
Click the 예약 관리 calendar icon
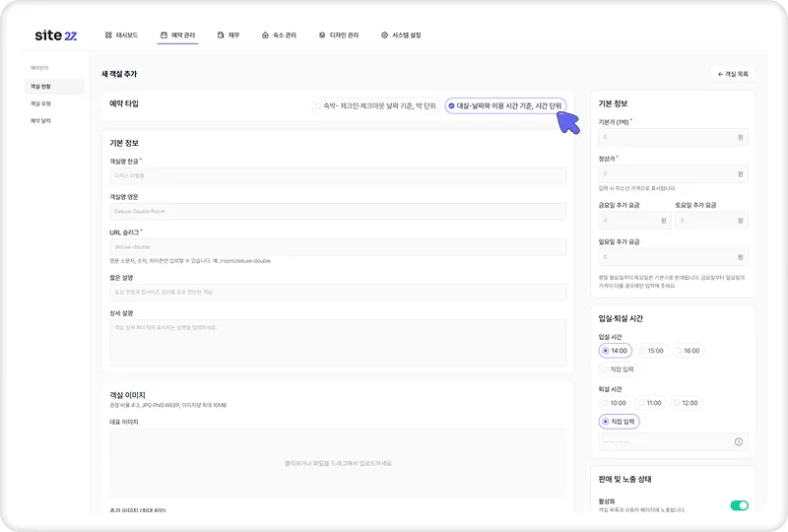(164, 35)
